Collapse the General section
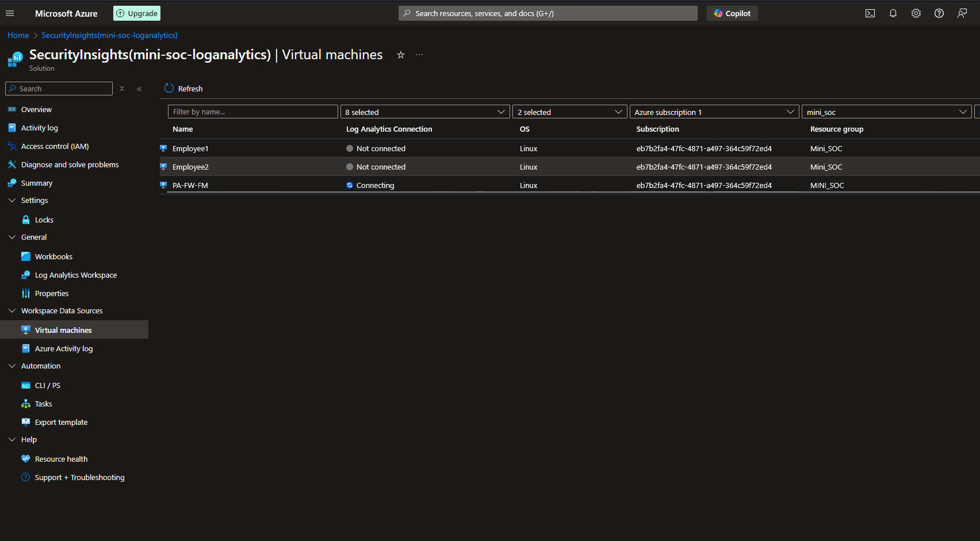Screen dimensions: 980x541 [x=12, y=237]
